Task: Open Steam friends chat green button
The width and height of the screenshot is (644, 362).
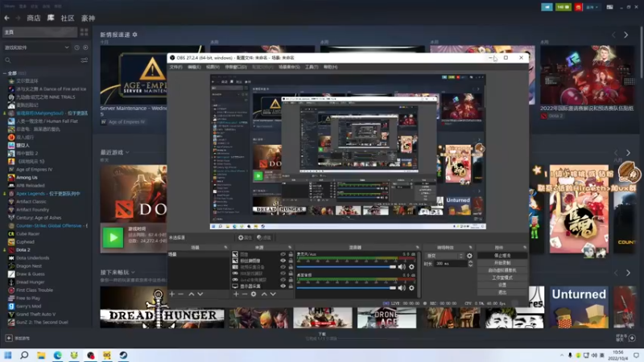Action: pos(563,7)
